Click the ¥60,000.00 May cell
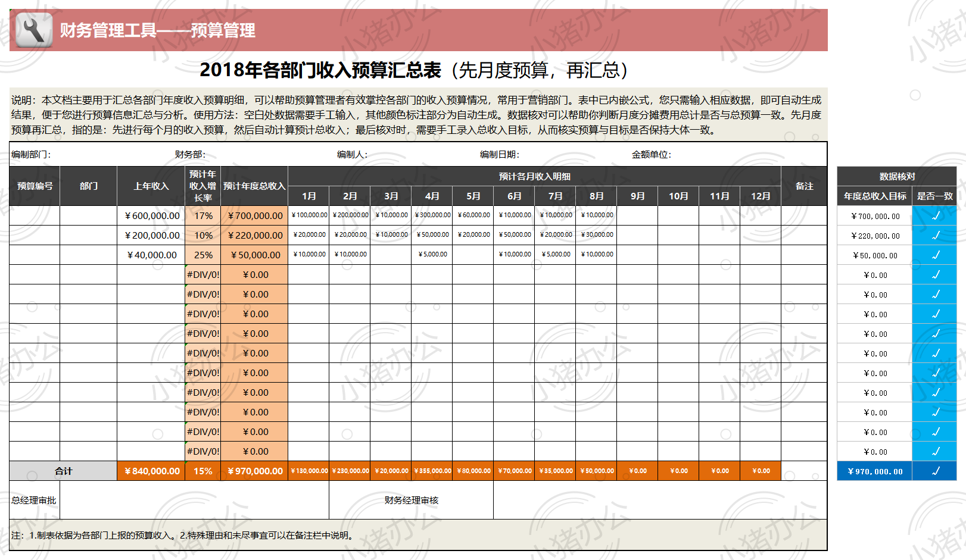The image size is (966, 560). [x=473, y=215]
